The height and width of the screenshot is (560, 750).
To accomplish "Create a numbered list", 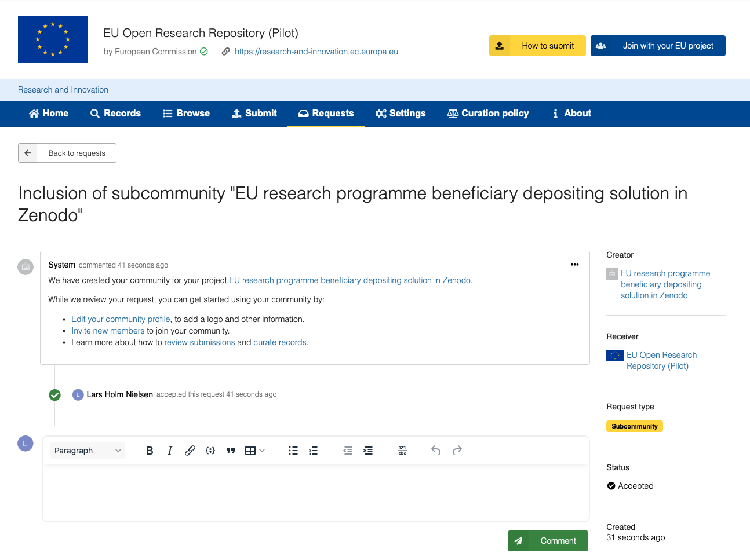I will pos(313,451).
